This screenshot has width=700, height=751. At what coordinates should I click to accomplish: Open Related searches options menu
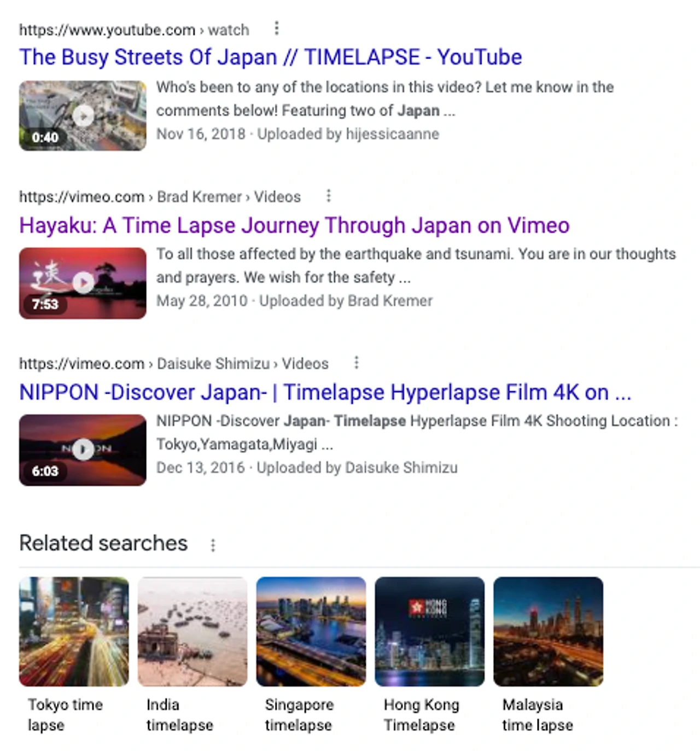click(213, 545)
